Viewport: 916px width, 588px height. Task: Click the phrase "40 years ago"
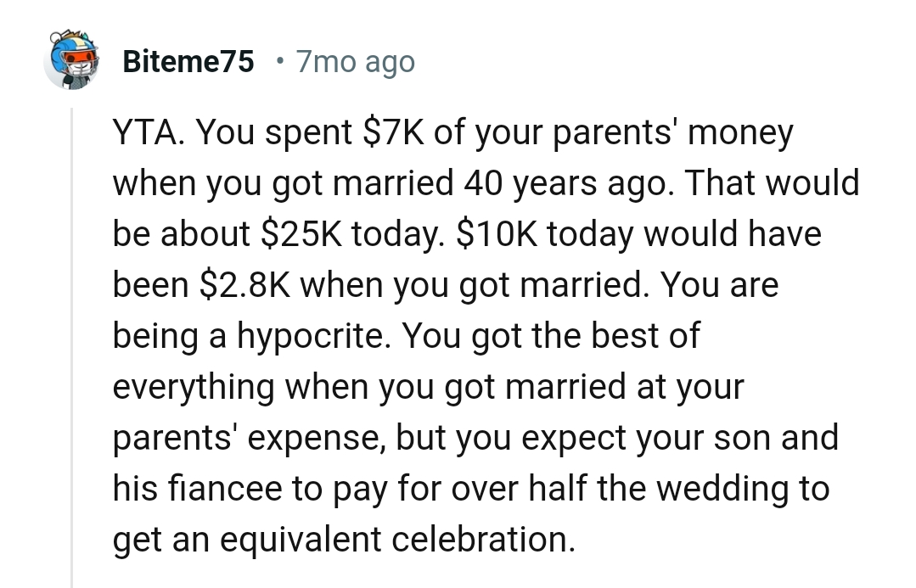(565, 184)
